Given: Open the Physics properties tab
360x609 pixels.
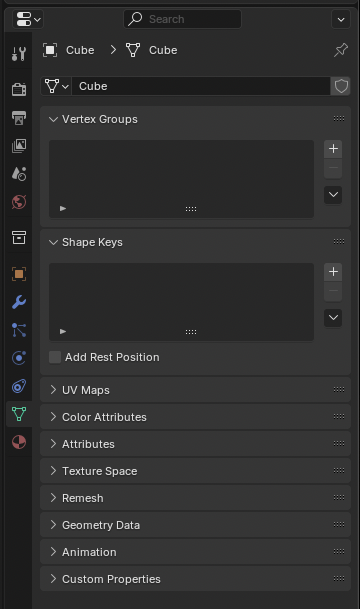Looking at the screenshot, I should click(19, 358).
